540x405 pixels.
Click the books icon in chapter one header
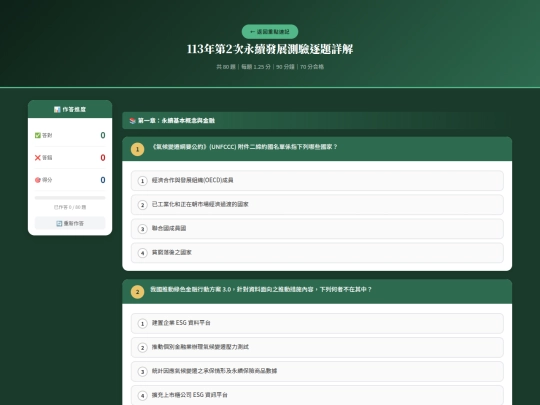133,121
